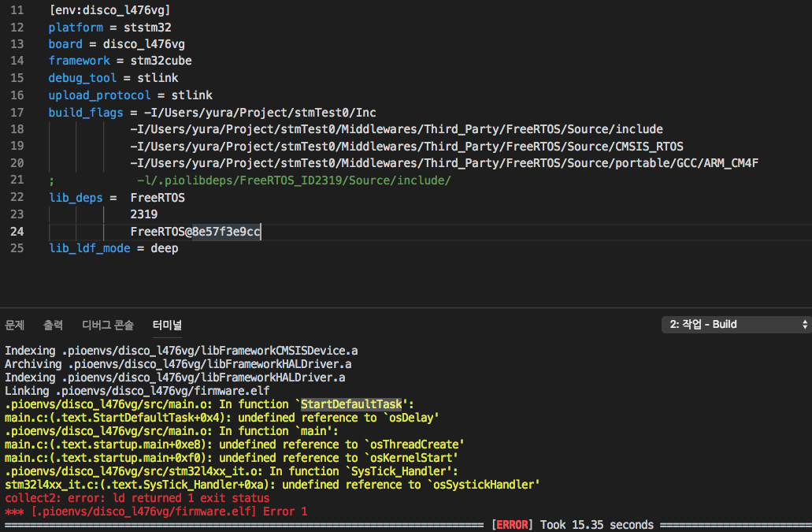Click line number 24 in the gutter

tap(17, 232)
